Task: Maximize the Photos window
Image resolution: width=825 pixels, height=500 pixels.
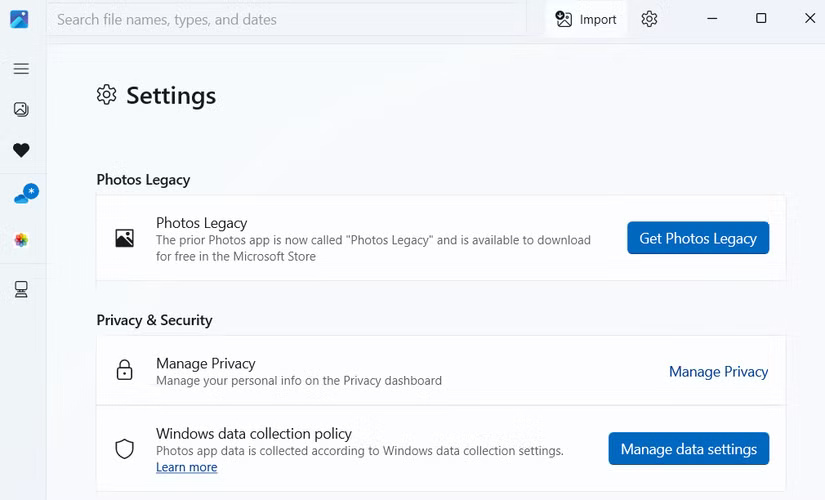Action: point(761,19)
